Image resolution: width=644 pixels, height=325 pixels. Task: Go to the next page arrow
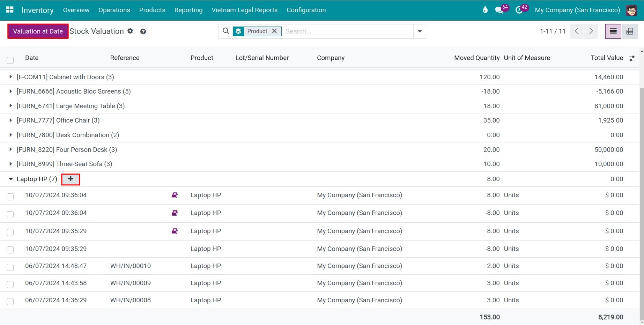pos(591,31)
